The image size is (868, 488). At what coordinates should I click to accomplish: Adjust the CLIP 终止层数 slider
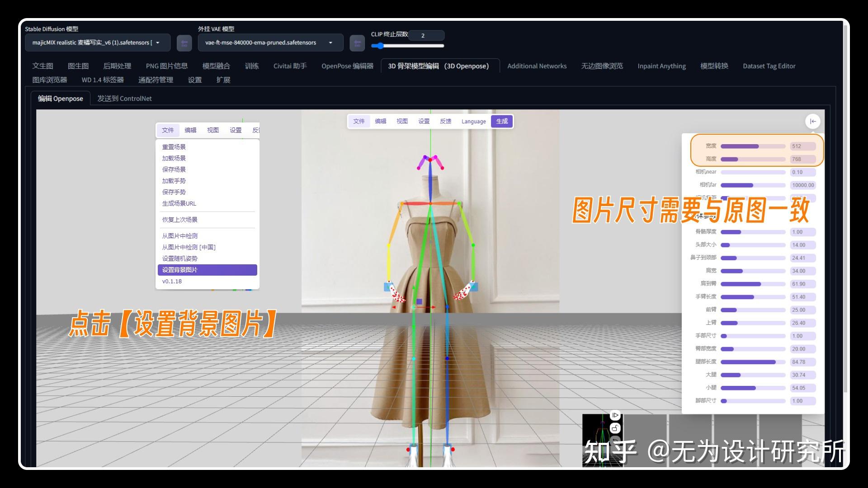pyautogui.click(x=380, y=46)
